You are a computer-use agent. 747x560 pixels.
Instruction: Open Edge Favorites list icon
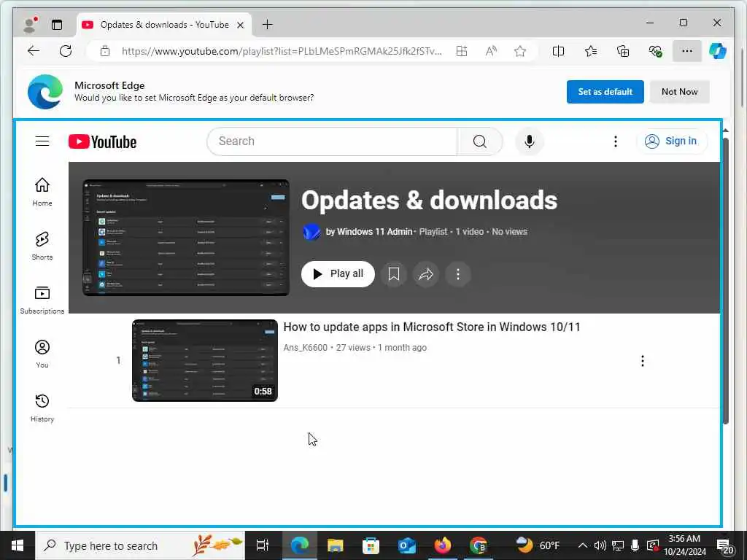(x=591, y=51)
